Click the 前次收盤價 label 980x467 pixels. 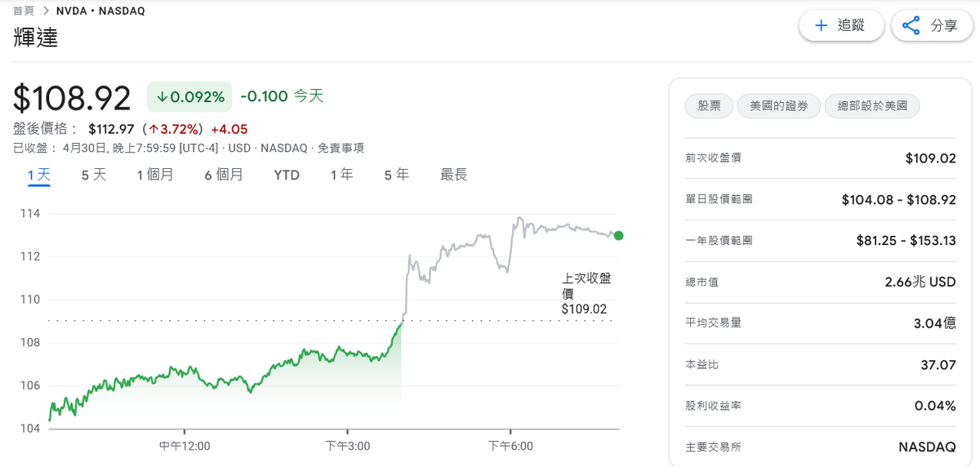(x=714, y=158)
